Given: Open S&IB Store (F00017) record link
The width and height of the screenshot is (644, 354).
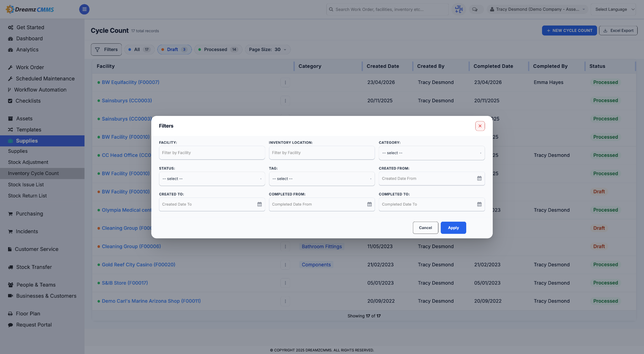Looking at the screenshot, I should 125,283.
